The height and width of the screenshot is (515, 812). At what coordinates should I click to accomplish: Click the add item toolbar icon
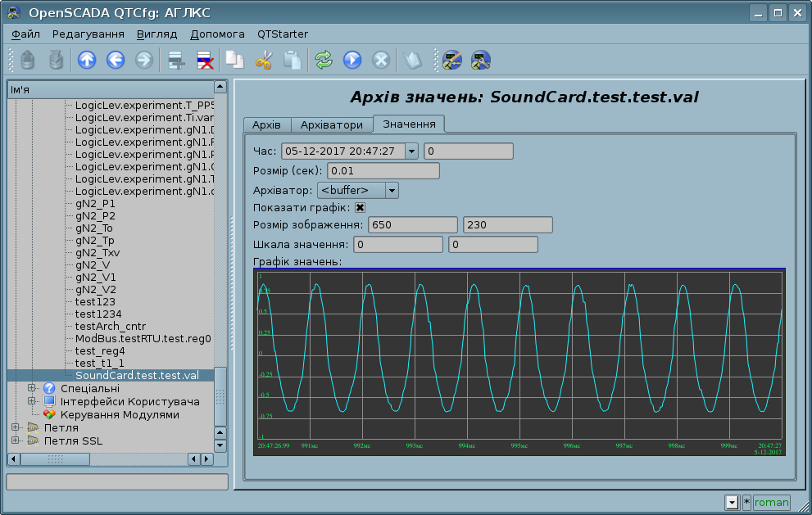click(175, 60)
